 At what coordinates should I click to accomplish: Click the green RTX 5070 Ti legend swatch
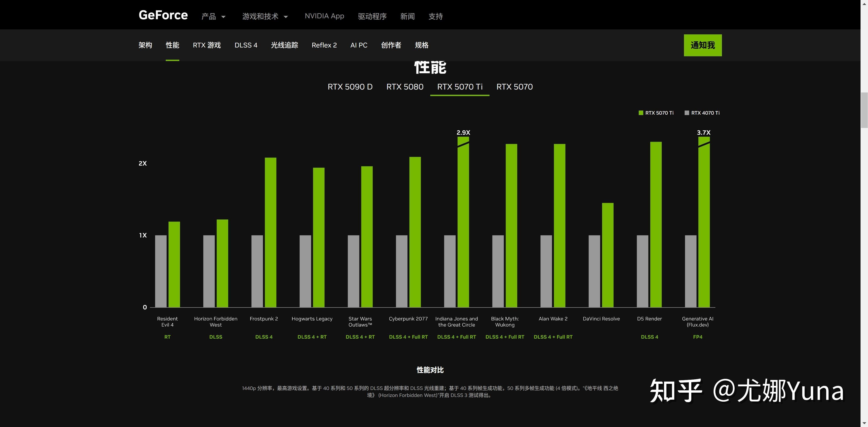point(641,113)
